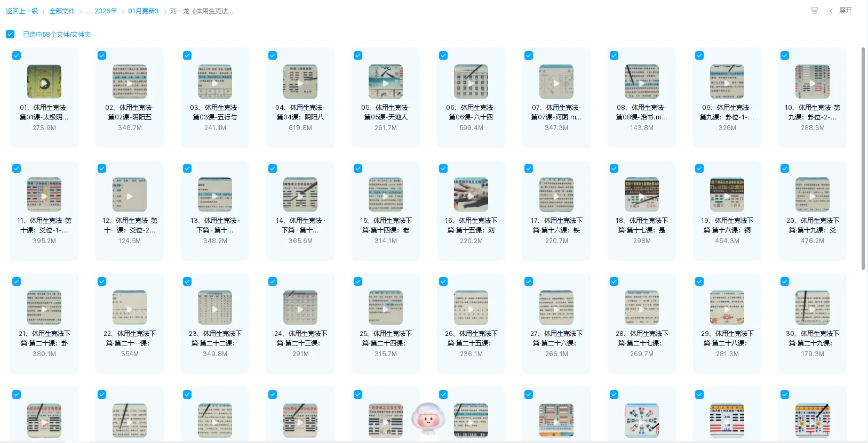This screenshot has width=868, height=443.
Task: Uncheck file 03 第03课-五行 checkbox
Action: pos(187,55)
